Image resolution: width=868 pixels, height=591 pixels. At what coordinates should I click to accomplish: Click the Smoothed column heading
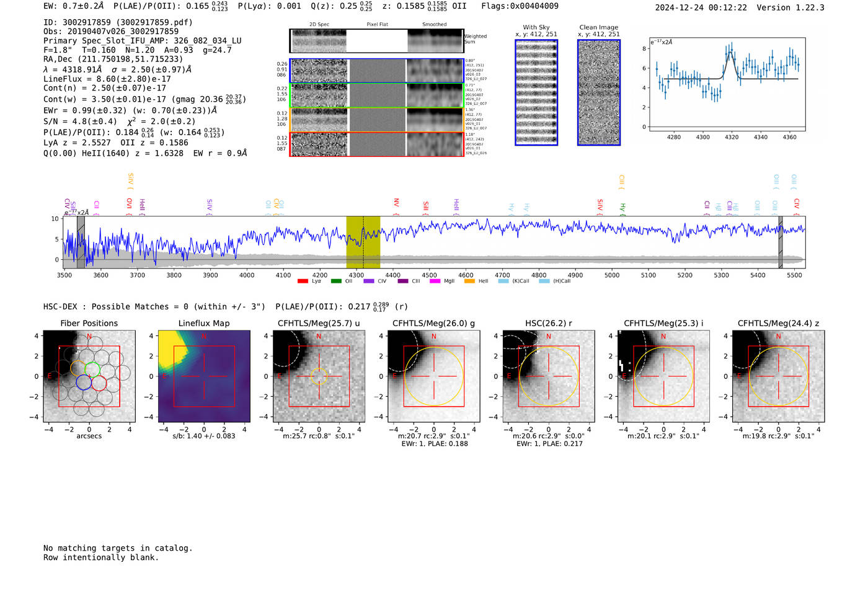pyautogui.click(x=434, y=25)
